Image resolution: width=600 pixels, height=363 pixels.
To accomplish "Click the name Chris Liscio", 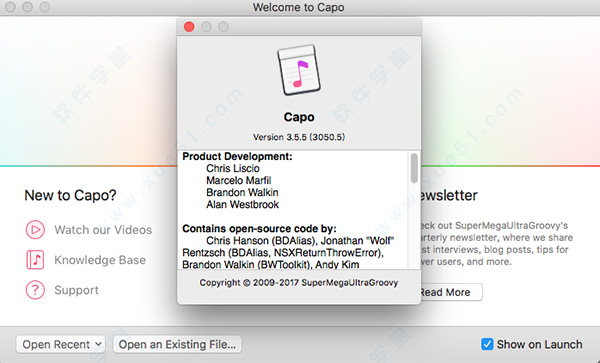I will [233, 168].
